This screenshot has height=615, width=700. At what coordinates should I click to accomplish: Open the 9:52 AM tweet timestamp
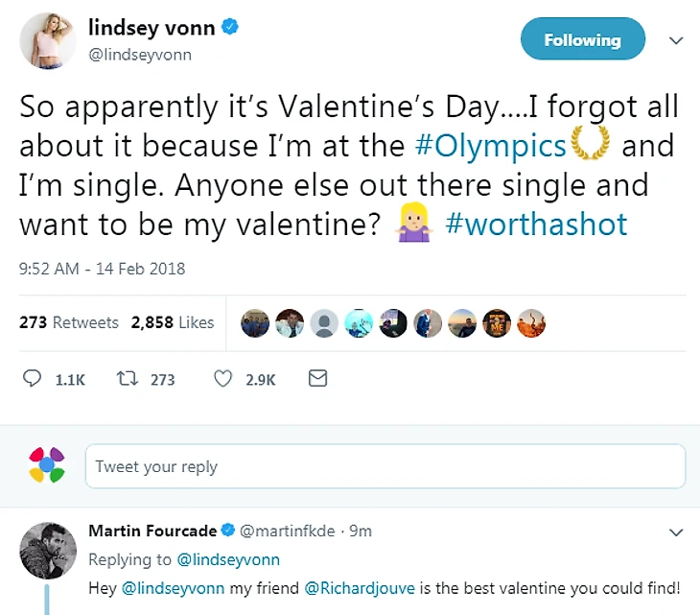click(x=102, y=269)
